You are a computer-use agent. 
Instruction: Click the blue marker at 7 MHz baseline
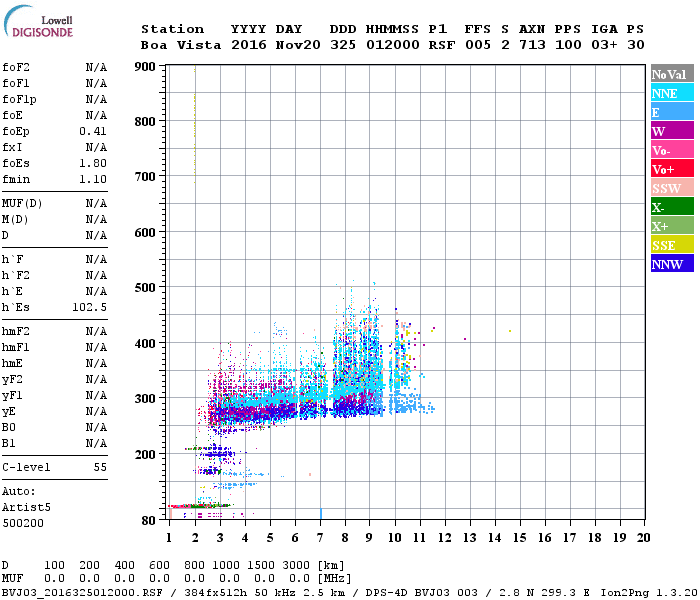(321, 513)
